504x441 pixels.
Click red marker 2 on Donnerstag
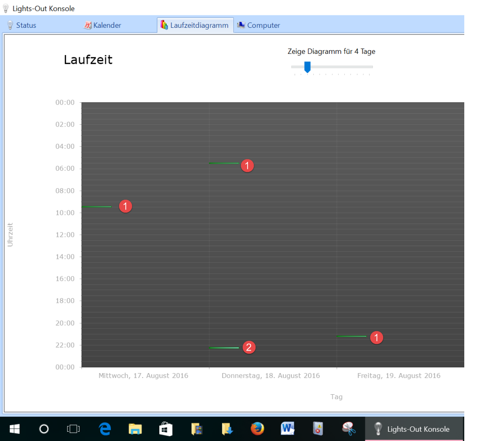[249, 347]
